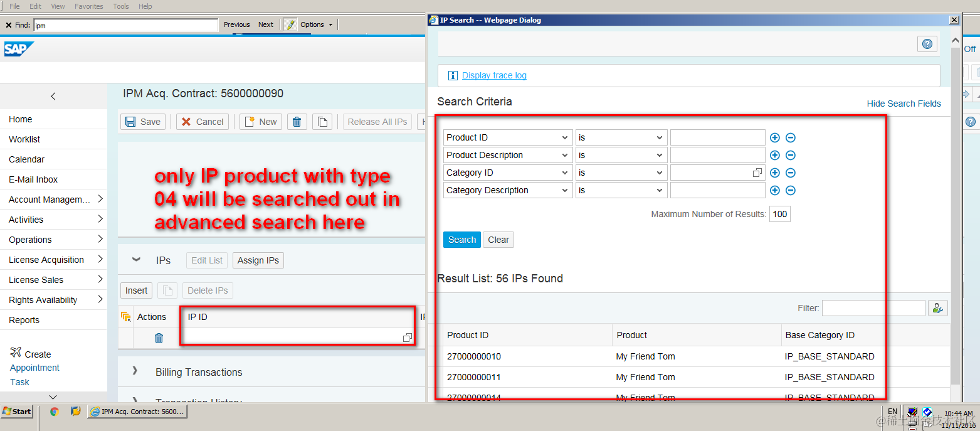Screen dimensions: 980x431
Task: Open the View menu
Action: (x=58, y=6)
